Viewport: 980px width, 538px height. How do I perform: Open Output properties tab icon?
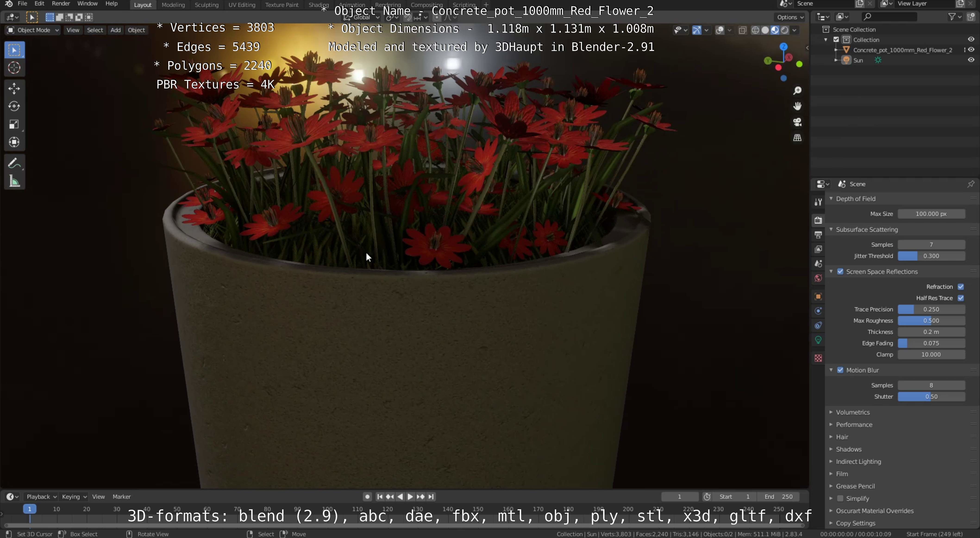[x=818, y=235]
